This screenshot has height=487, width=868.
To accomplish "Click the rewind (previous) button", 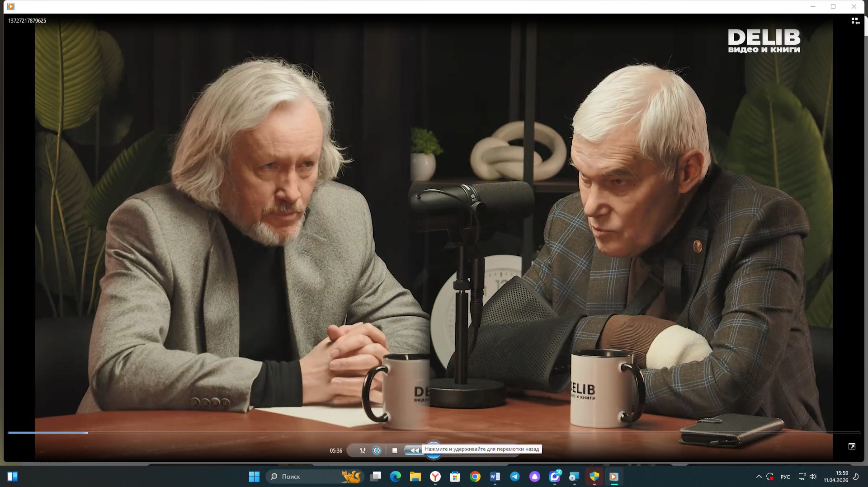I will coord(414,450).
